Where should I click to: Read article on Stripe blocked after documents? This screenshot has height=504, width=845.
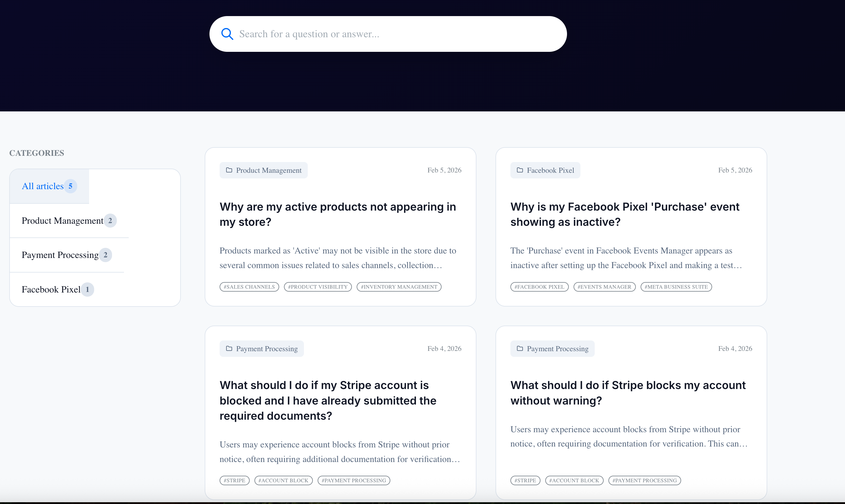(328, 400)
